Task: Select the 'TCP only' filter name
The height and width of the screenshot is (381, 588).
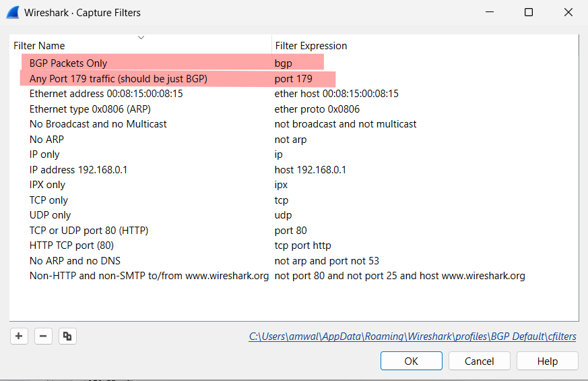Action: 48,200
